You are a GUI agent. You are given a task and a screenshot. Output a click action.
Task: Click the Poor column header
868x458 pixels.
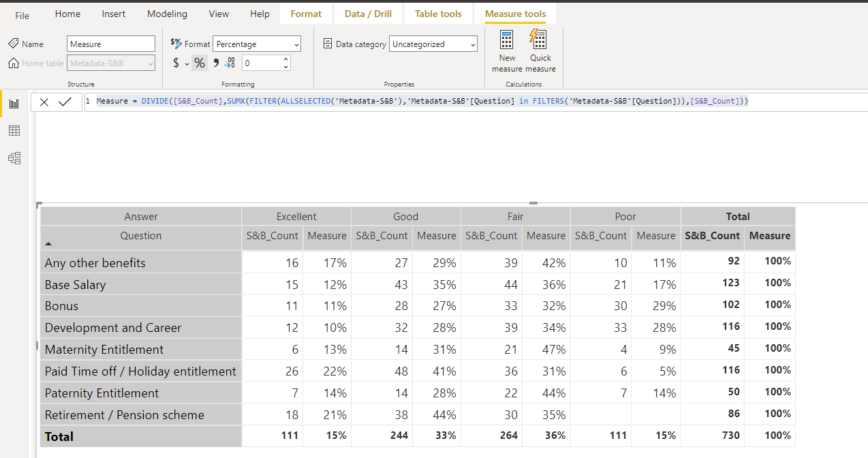click(625, 216)
